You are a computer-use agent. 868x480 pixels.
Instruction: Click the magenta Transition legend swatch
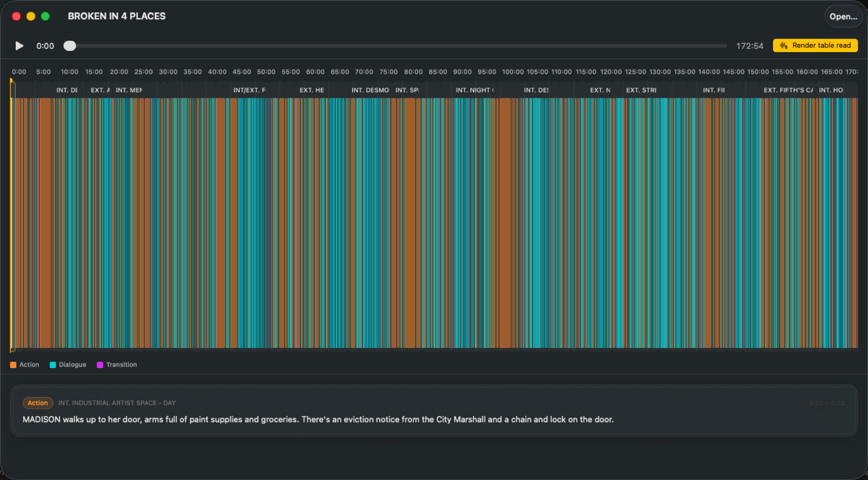(x=100, y=365)
